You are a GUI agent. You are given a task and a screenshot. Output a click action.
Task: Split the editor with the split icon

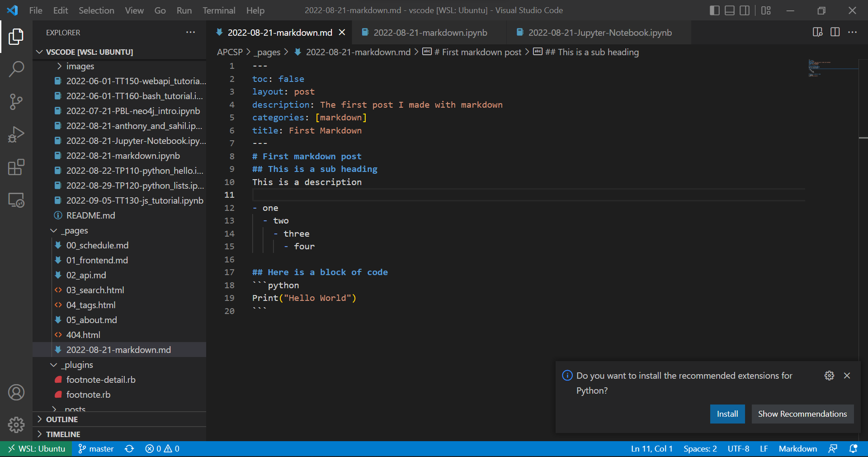pyautogui.click(x=835, y=32)
